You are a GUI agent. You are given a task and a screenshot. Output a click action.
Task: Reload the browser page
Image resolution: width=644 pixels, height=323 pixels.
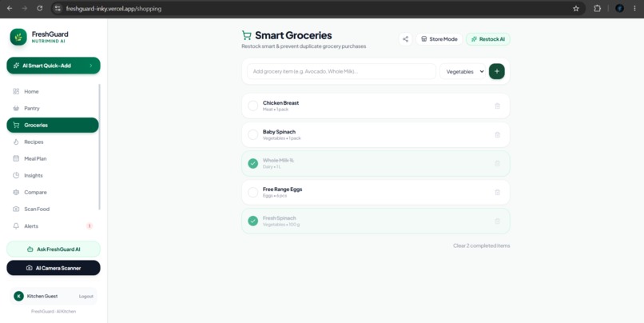[39, 8]
